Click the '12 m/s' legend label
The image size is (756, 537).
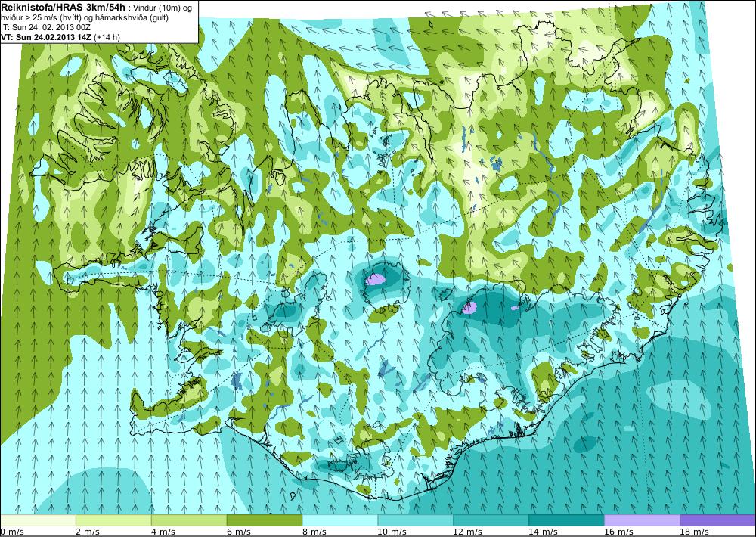[x=468, y=532]
